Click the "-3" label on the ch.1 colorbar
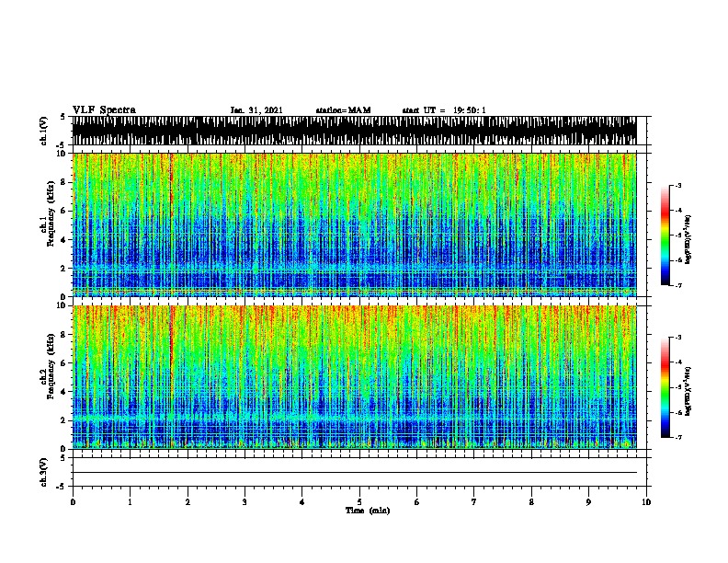 (677, 186)
